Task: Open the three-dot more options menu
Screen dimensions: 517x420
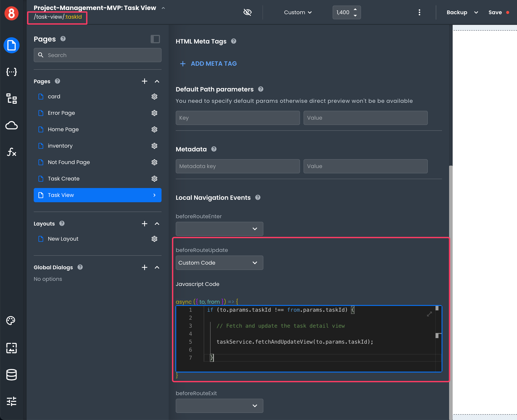Action: 419,12
